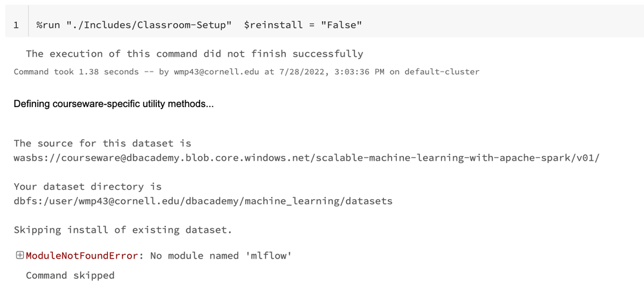Expand the ModuleNotFoundError traceback plus icon
This screenshot has width=644, height=287.
(19, 256)
